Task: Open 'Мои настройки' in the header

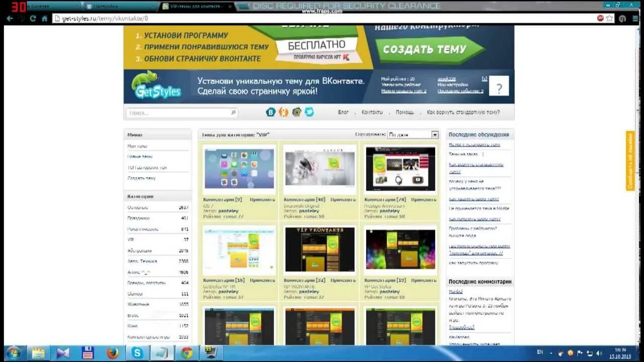Action: click(453, 85)
